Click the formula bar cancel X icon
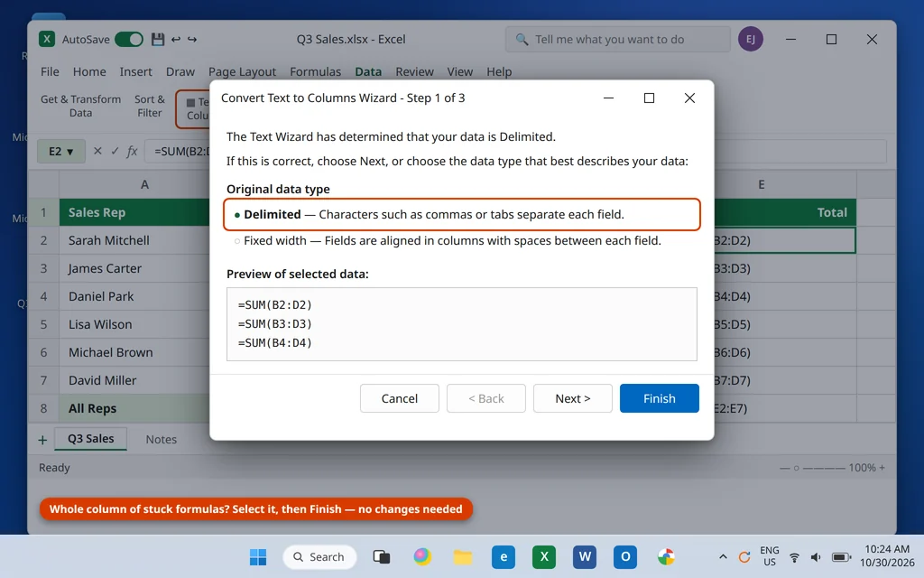Screen dimensions: 924x578 tap(97, 151)
